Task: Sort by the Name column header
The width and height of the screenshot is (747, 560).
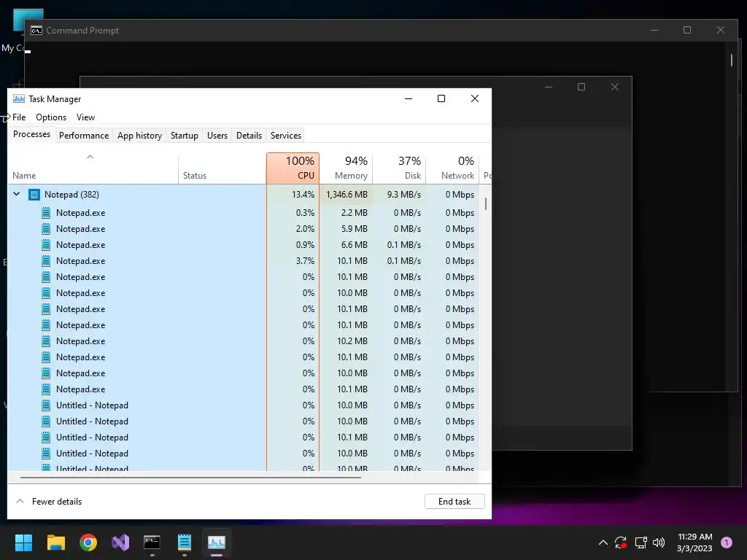Action: [93, 168]
